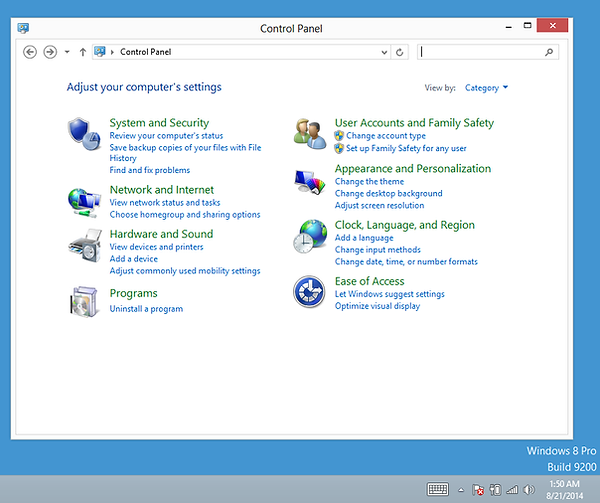600x503 pixels.
Task: Show hidden tray icons arrow
Action: pos(461,490)
